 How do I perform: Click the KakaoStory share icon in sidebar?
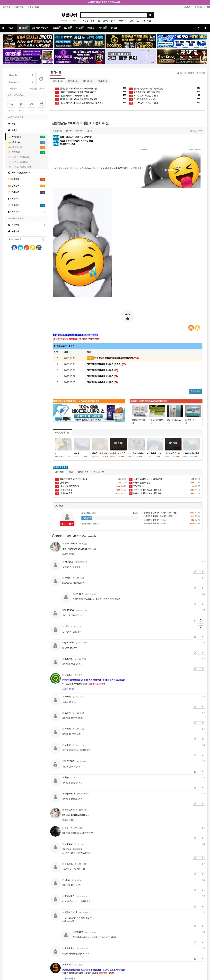(32, 248)
